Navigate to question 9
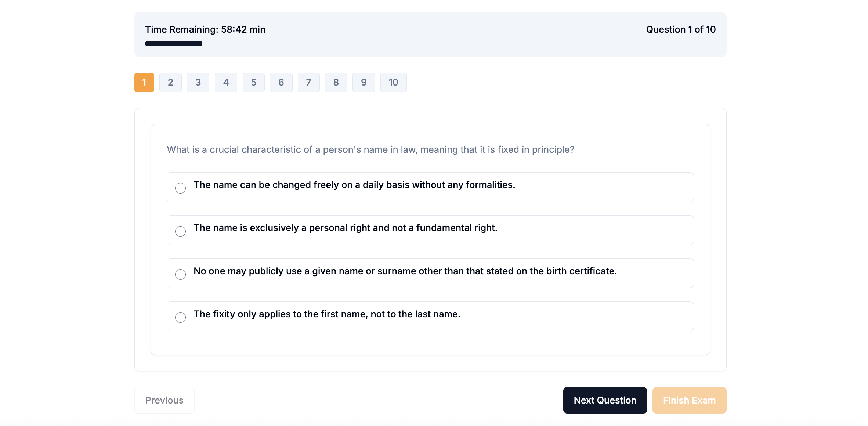This screenshot has height=426, width=868. coord(364,82)
